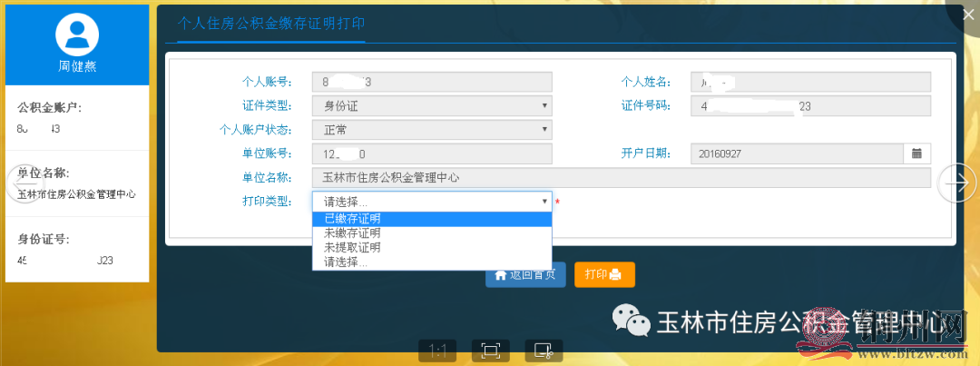Expand the 个人账户状态 dropdown

(x=432, y=130)
